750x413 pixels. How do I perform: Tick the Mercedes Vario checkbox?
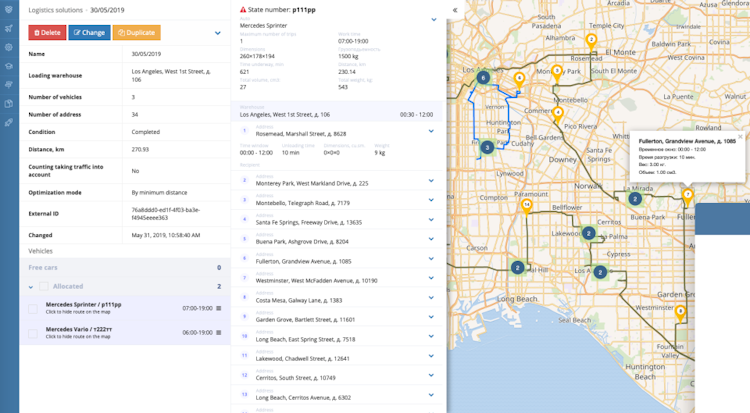pyautogui.click(x=33, y=333)
